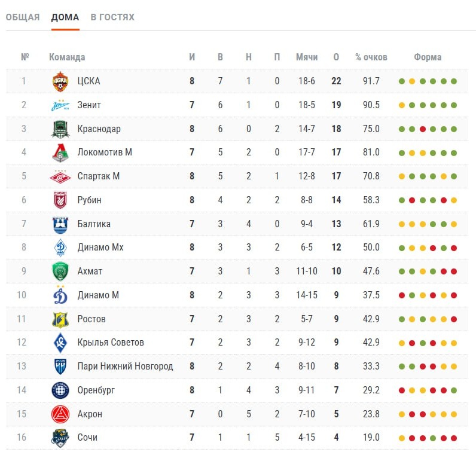Select the ДОМА tab
The image size is (476, 455).
coord(65,17)
